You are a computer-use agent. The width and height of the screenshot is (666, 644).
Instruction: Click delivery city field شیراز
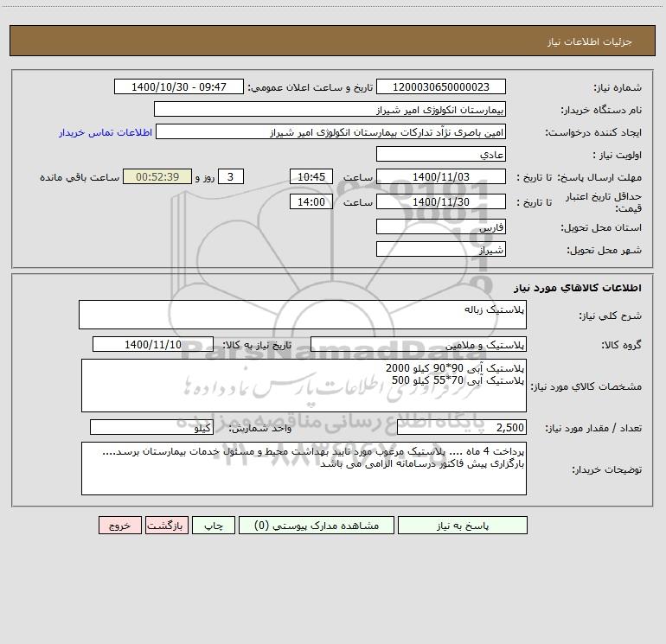(x=441, y=249)
